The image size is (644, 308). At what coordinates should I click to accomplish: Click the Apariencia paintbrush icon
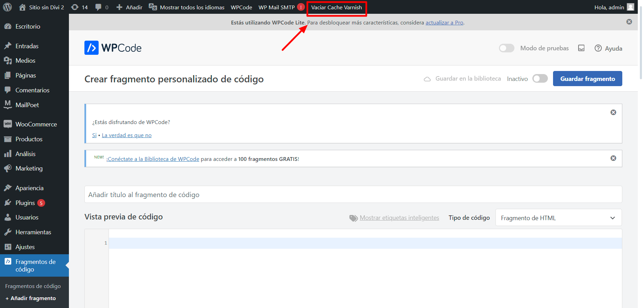[8, 188]
